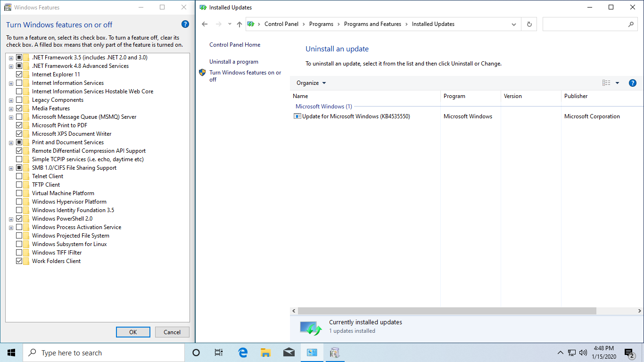Click the shield icon beside Turn Windows features
Image resolution: width=644 pixels, height=362 pixels.
click(x=202, y=73)
